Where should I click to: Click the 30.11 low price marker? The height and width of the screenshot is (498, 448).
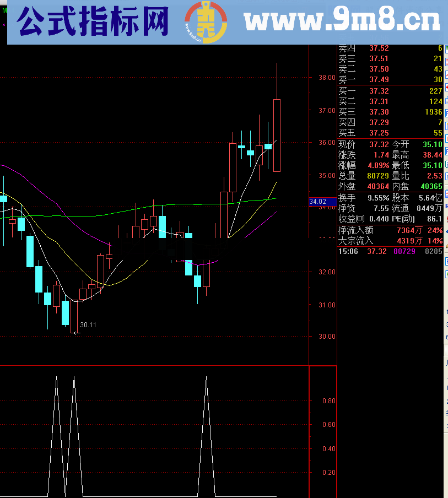88,325
